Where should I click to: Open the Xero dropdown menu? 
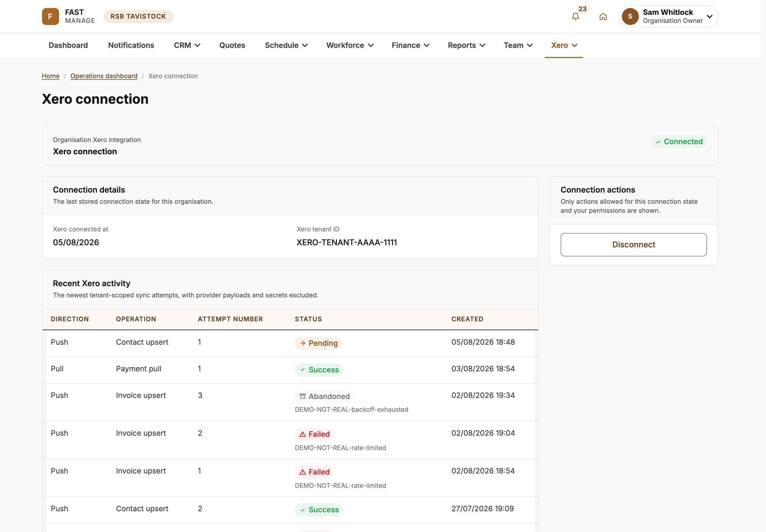(564, 45)
